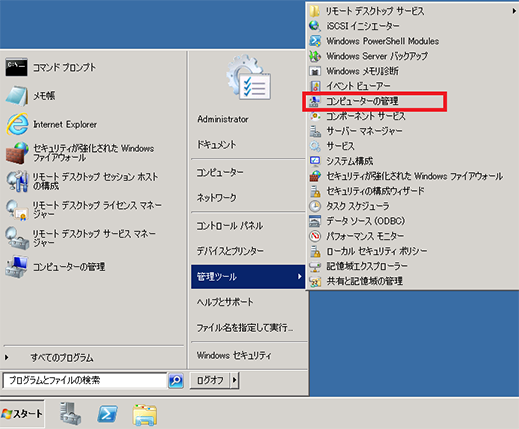Click the Windows PowerShell Modules label
This screenshot has width=519, height=429.
383,41
